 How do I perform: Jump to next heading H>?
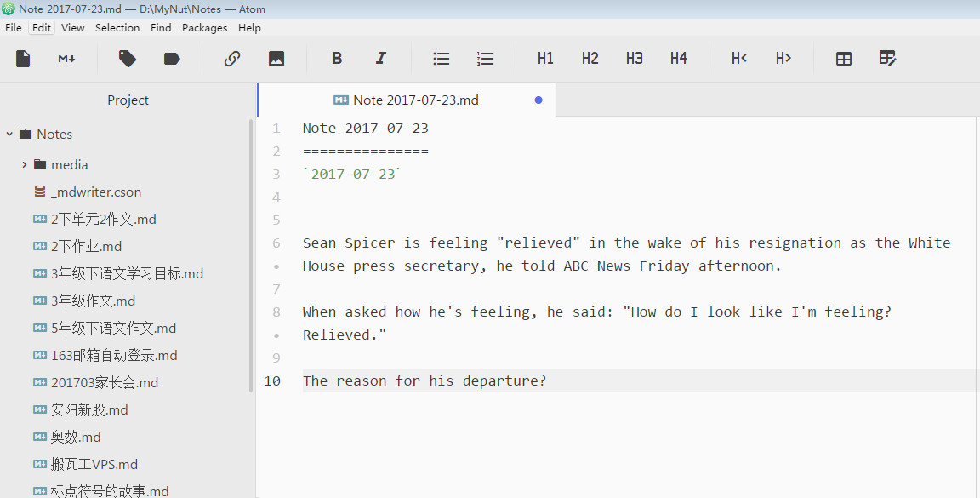[783, 58]
